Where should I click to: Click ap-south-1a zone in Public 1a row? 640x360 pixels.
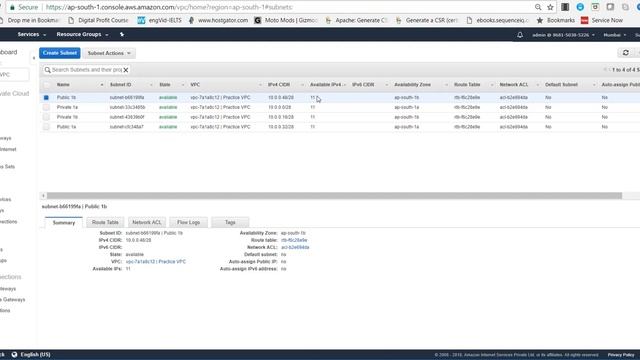point(407,127)
